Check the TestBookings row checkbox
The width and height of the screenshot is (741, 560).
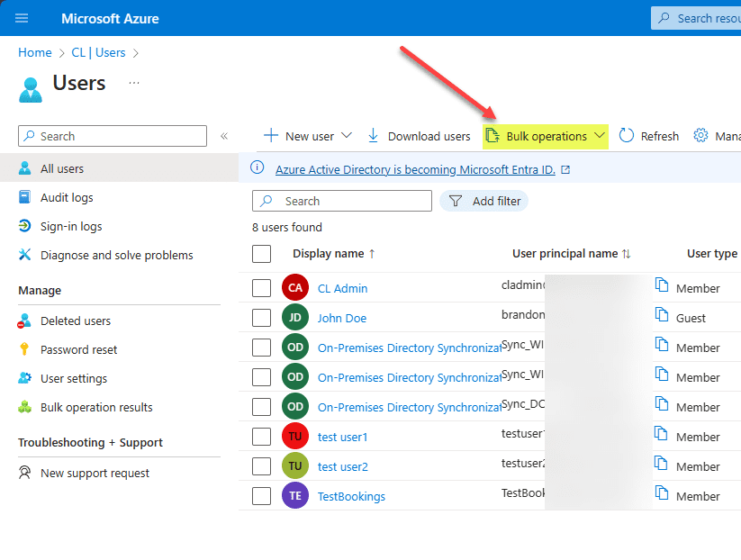261,496
